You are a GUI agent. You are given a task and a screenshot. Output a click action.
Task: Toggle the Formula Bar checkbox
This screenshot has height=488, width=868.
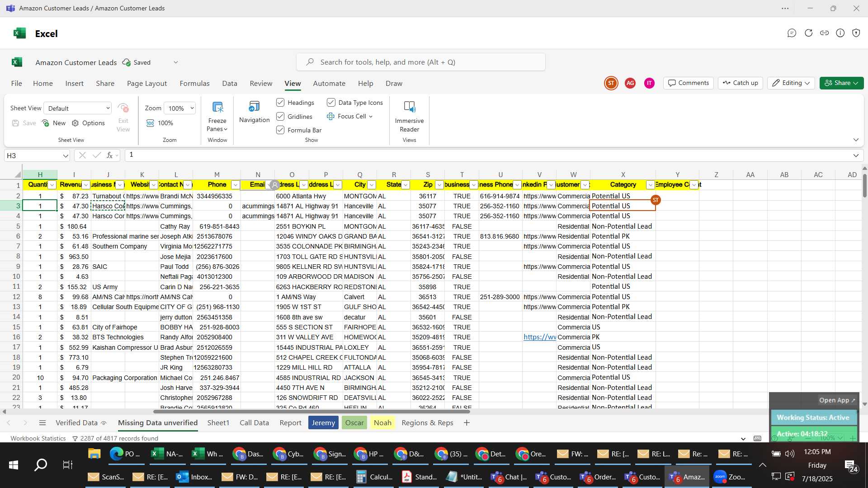280,130
